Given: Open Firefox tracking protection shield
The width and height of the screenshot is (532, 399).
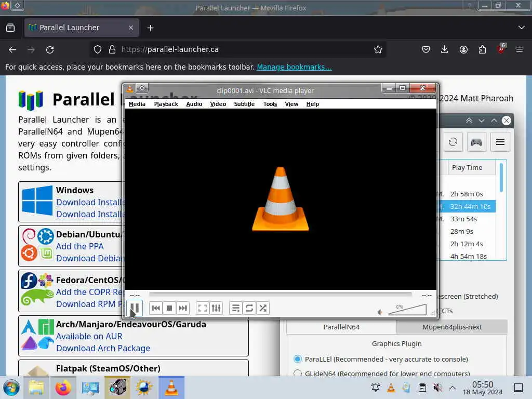Looking at the screenshot, I should click(x=98, y=49).
